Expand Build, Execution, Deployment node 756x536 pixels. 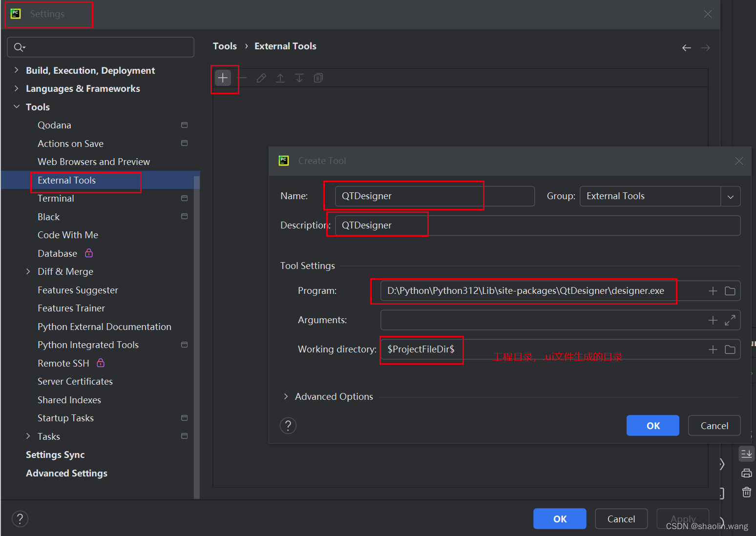(16, 70)
